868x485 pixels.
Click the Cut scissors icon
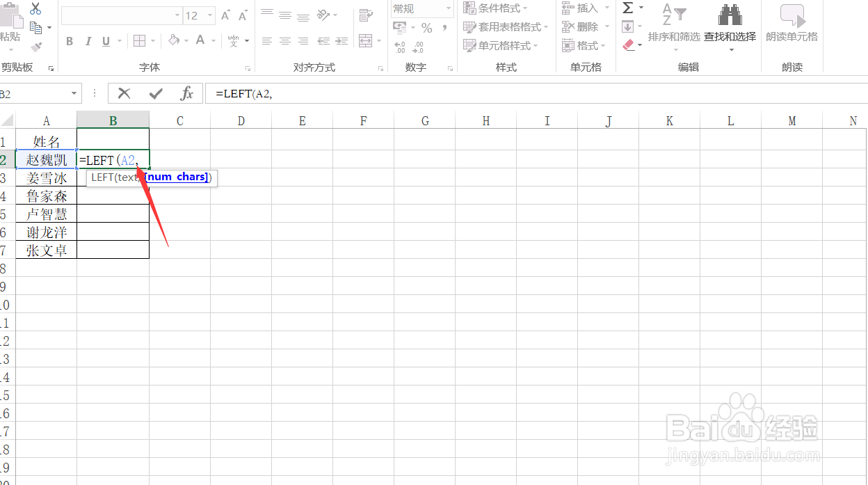35,9
